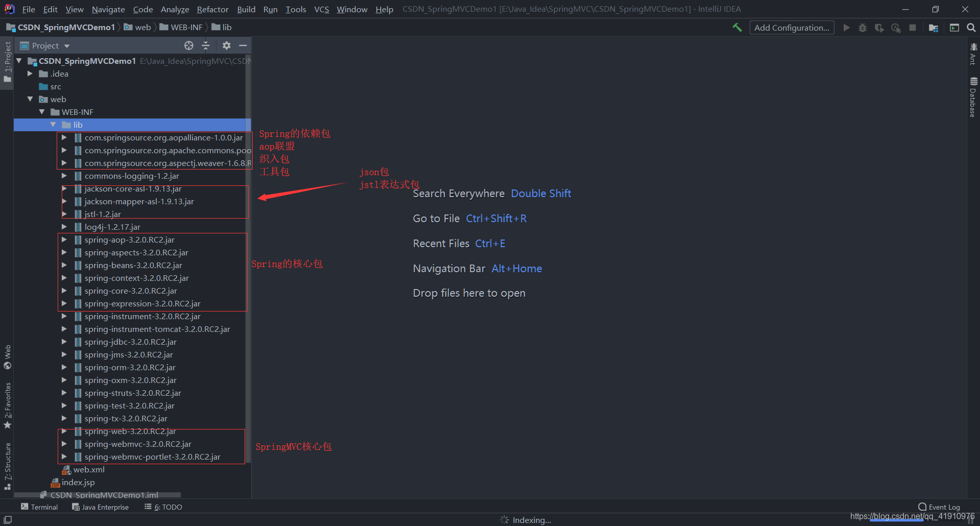Click the Run with Coverage icon

point(879,28)
